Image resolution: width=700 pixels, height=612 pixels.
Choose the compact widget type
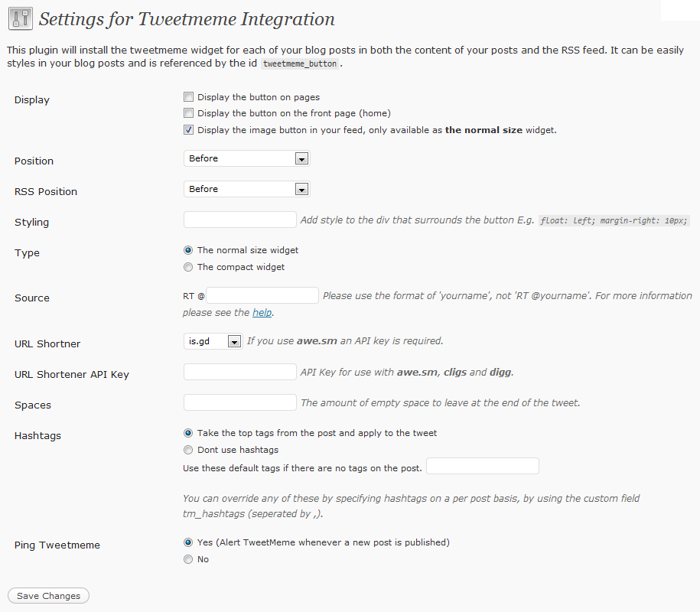(x=188, y=267)
